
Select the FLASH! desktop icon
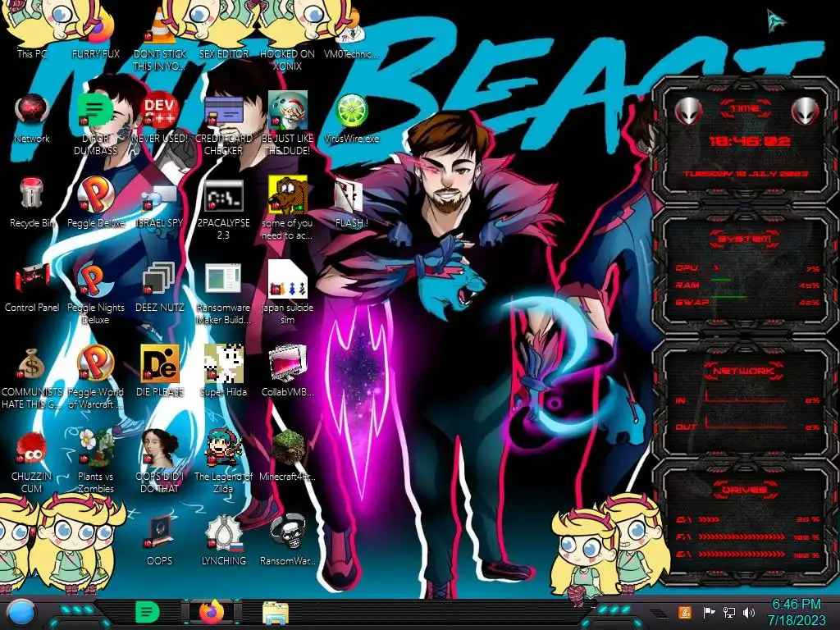(351, 203)
